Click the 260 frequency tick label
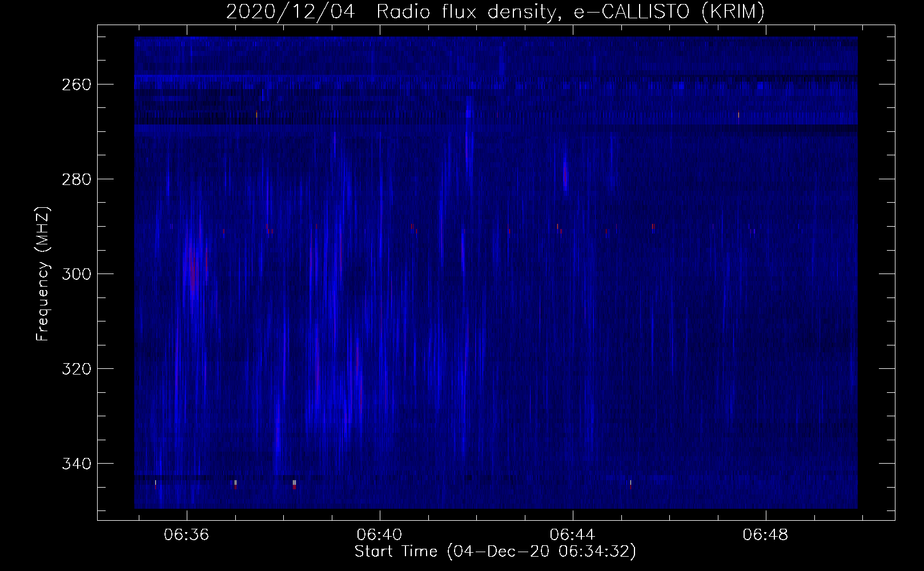This screenshot has width=924, height=571. tap(76, 85)
